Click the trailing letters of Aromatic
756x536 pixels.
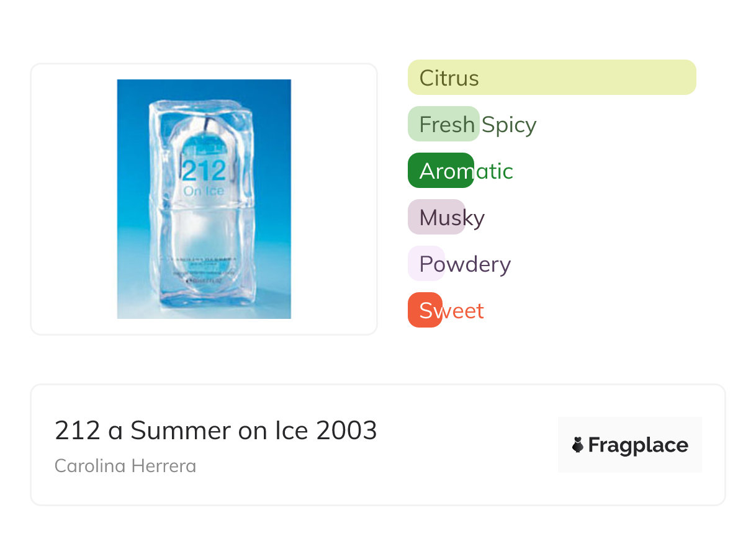pos(495,171)
